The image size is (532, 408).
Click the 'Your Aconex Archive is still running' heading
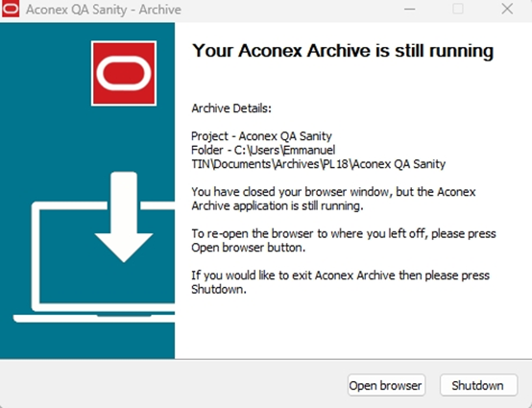tap(343, 51)
